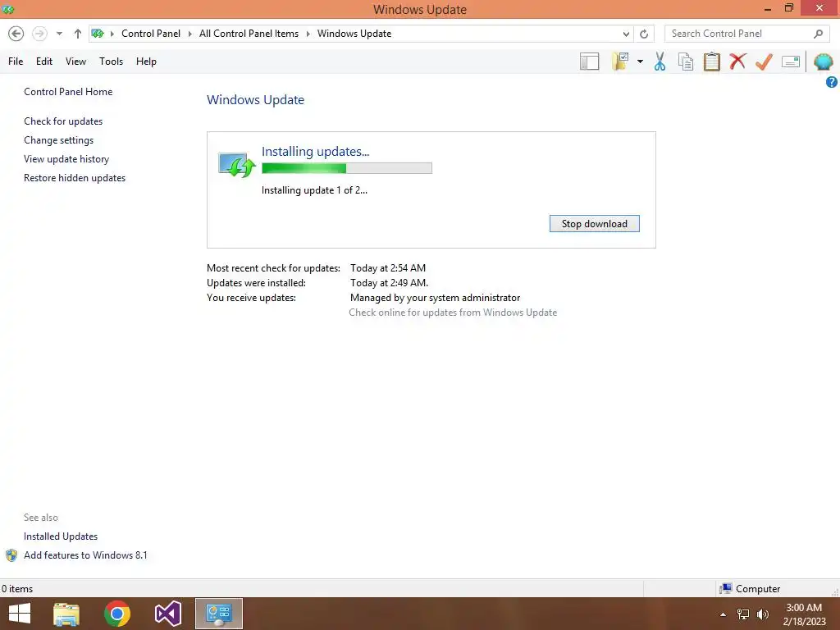Open File Explorer from the taskbar
This screenshot has width=840, height=630.
[x=66, y=614]
